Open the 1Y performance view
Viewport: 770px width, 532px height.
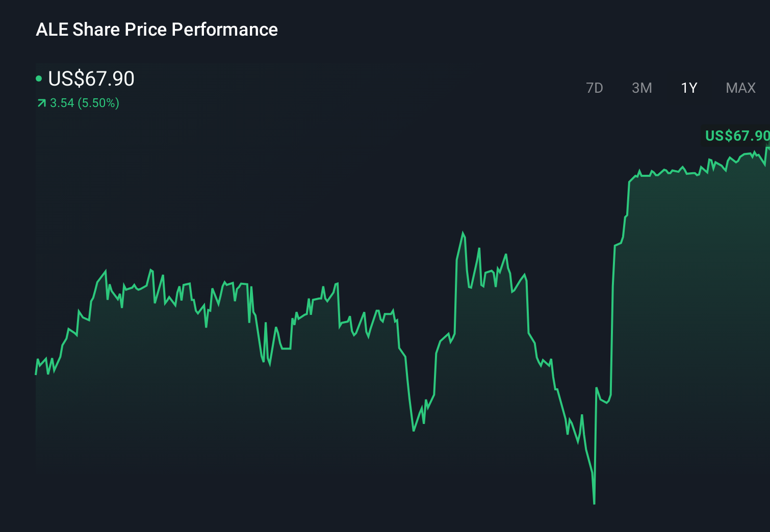click(x=688, y=88)
